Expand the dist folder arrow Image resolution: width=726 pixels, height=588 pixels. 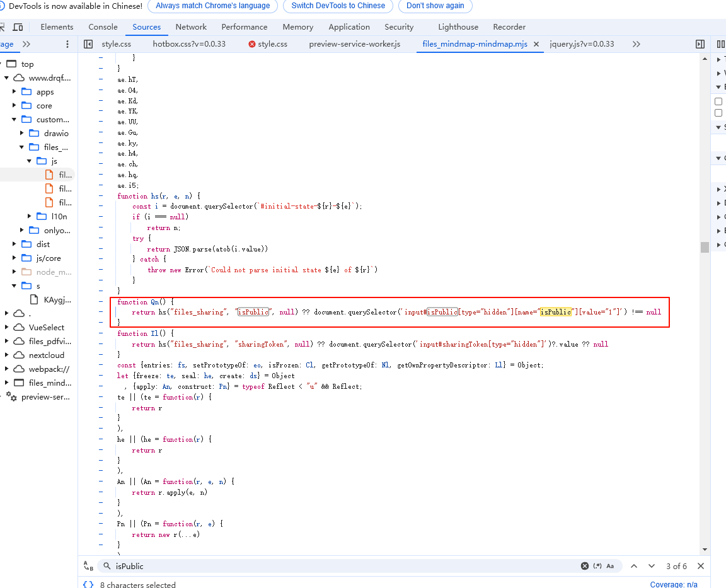[14, 244]
